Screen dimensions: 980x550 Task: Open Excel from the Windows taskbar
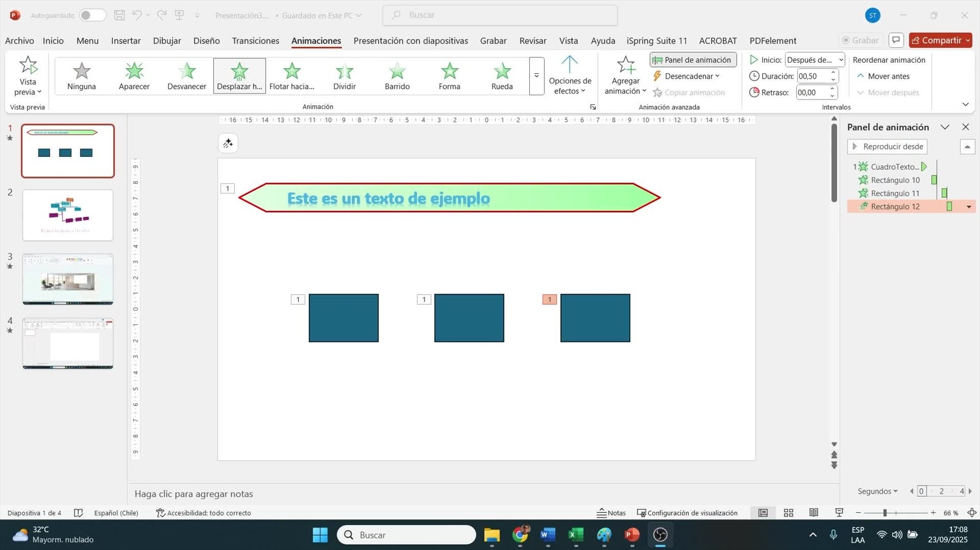(x=576, y=535)
